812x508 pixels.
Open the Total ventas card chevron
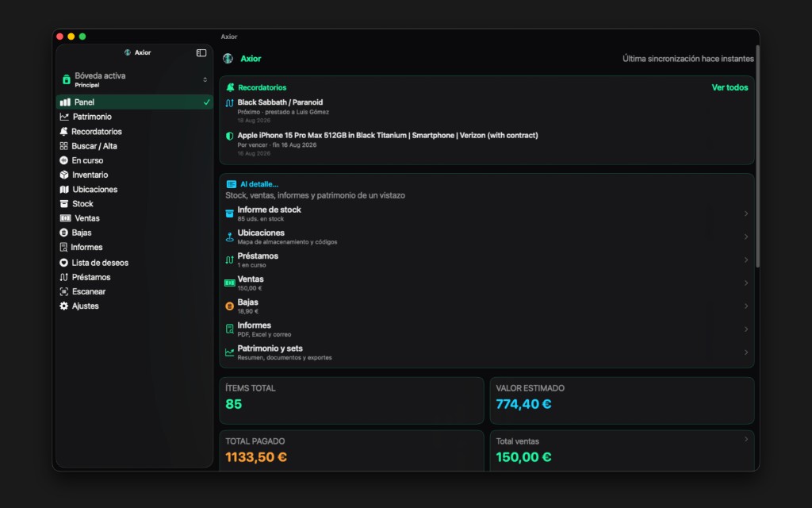(746, 440)
